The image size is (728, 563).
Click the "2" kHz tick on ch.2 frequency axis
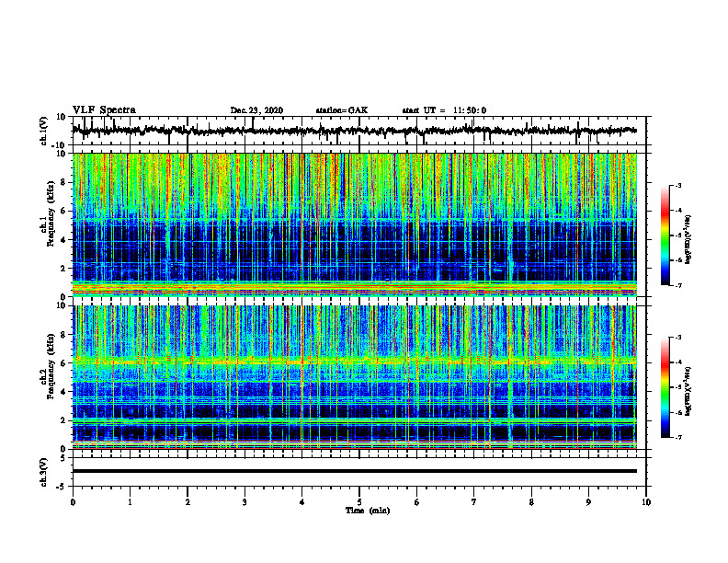63,420
